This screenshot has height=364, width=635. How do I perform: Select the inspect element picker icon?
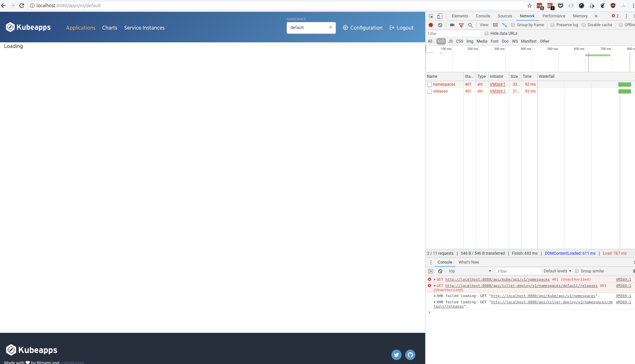[x=430, y=16]
